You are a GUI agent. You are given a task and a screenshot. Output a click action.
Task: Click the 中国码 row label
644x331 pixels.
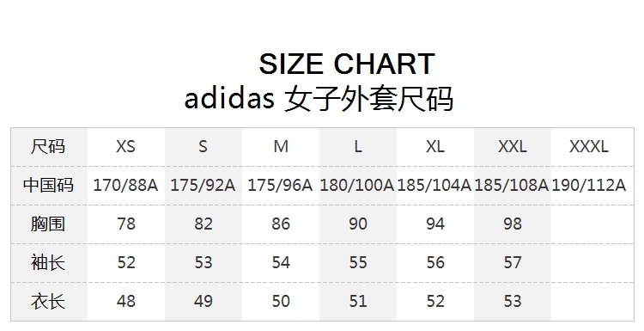tap(48, 185)
